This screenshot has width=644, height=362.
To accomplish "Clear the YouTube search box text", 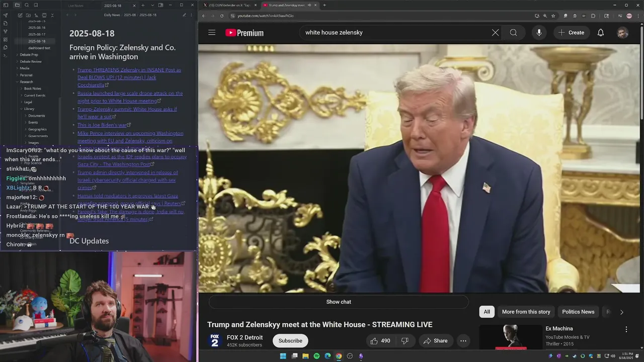I will [495, 33].
